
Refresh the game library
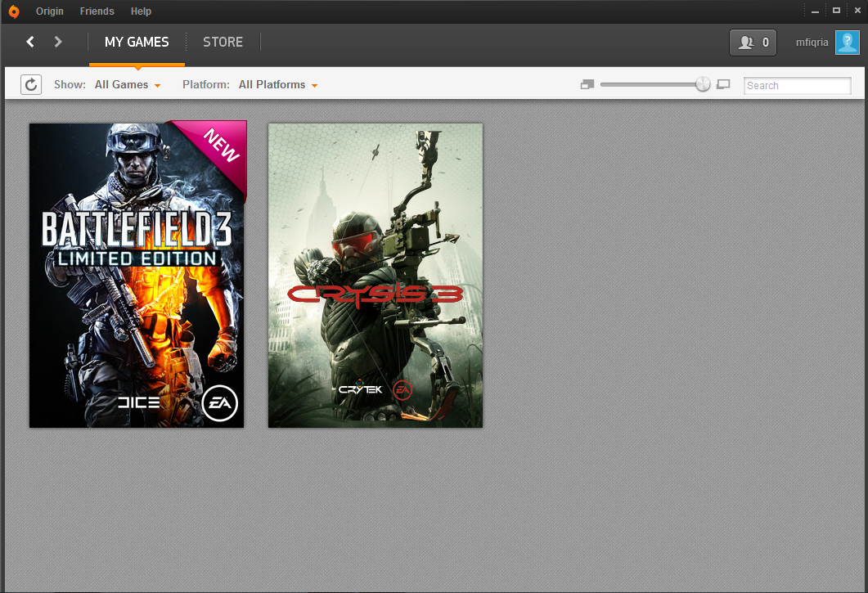click(31, 85)
